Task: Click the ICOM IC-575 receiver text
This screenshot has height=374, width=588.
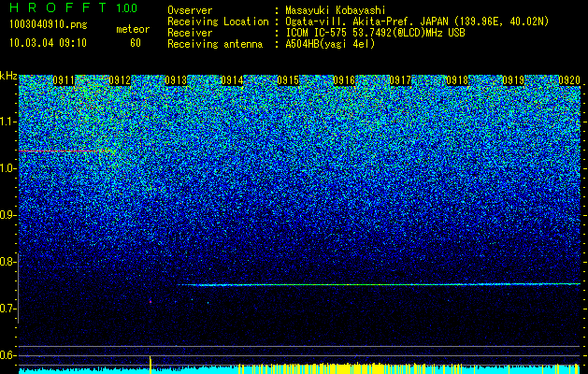Action: (375, 33)
